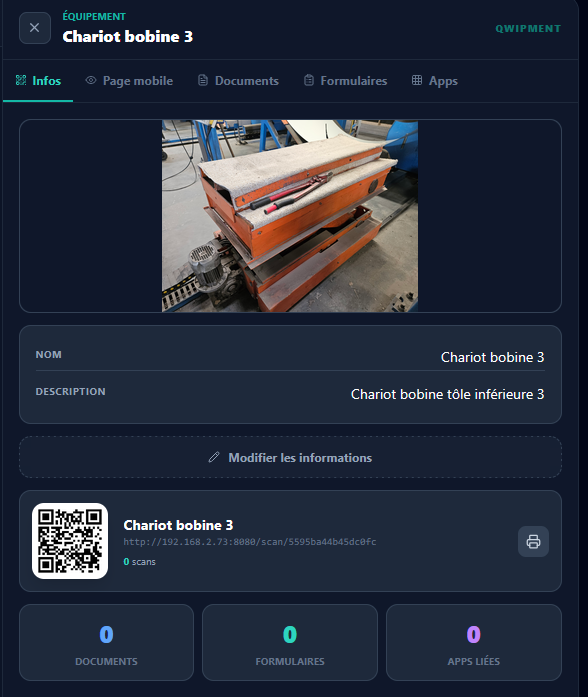Click Modifier les informations button
The height and width of the screenshot is (697, 588).
click(x=290, y=457)
